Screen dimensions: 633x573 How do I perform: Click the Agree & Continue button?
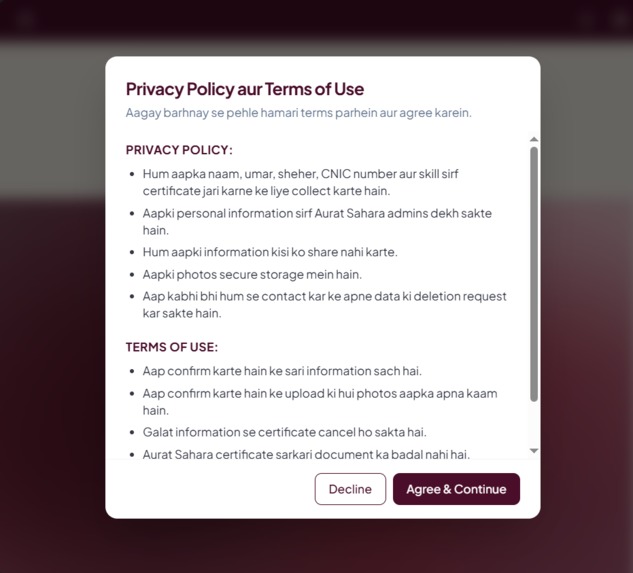[x=456, y=489]
